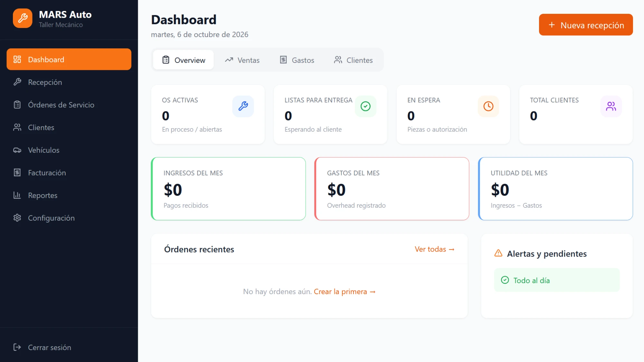Click the Vehículos car icon
The height and width of the screenshot is (362, 644).
click(x=17, y=150)
